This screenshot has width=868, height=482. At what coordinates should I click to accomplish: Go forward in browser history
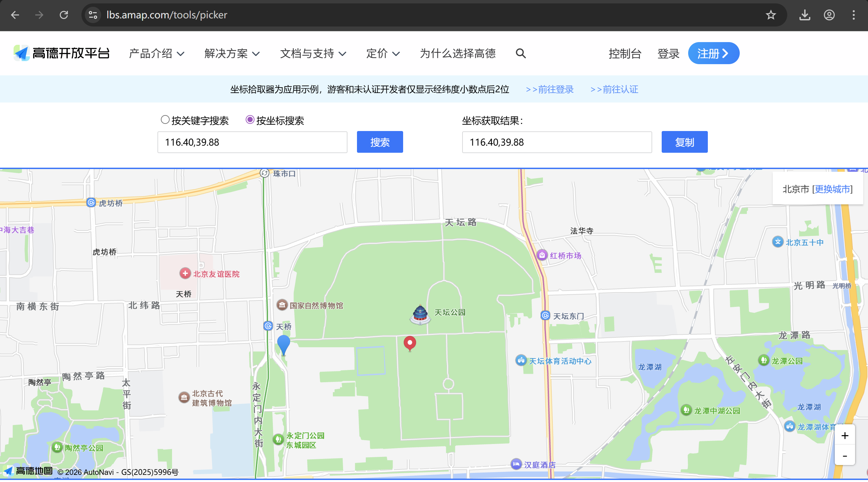(39, 15)
